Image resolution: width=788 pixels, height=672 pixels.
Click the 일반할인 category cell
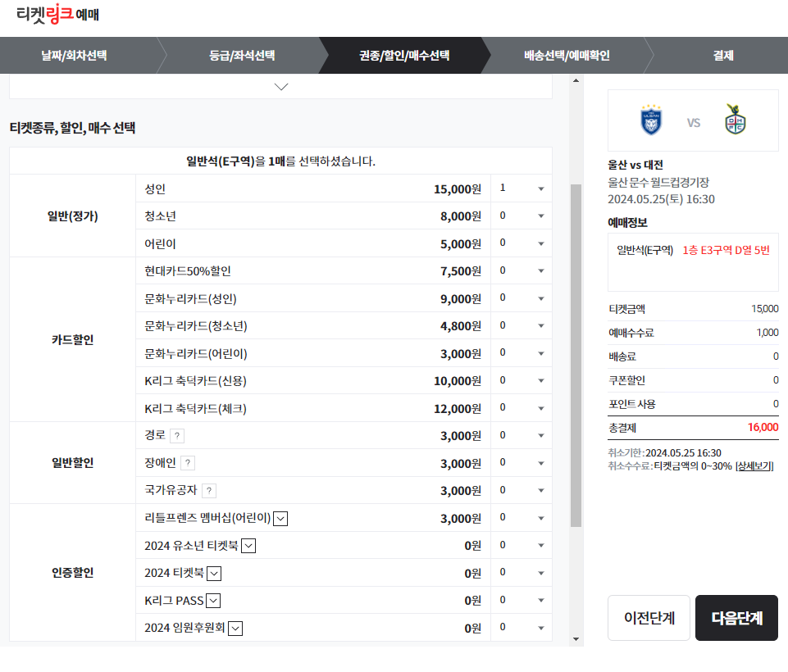point(72,462)
